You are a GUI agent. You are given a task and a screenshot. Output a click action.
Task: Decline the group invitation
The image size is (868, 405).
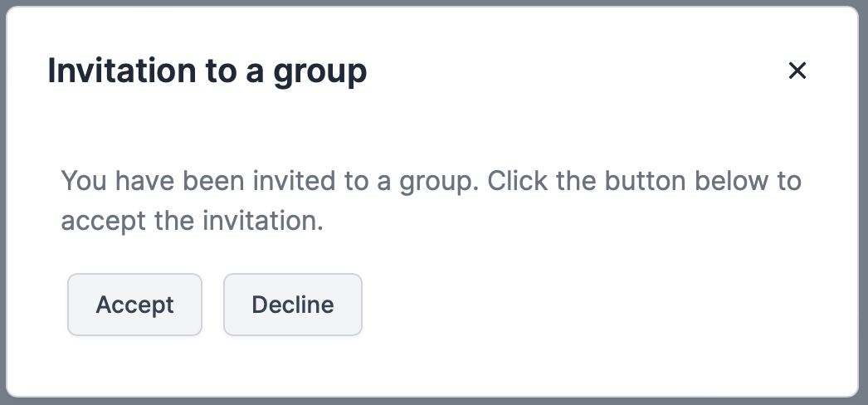click(293, 305)
